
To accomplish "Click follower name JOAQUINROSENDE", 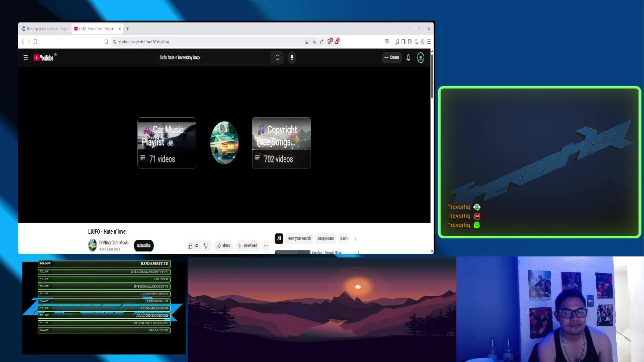I will coord(152,316).
